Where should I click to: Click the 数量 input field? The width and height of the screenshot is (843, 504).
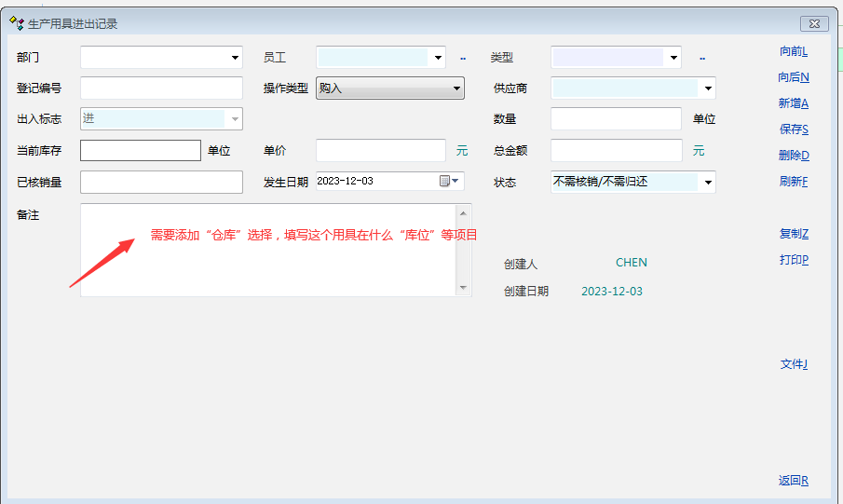coord(616,119)
